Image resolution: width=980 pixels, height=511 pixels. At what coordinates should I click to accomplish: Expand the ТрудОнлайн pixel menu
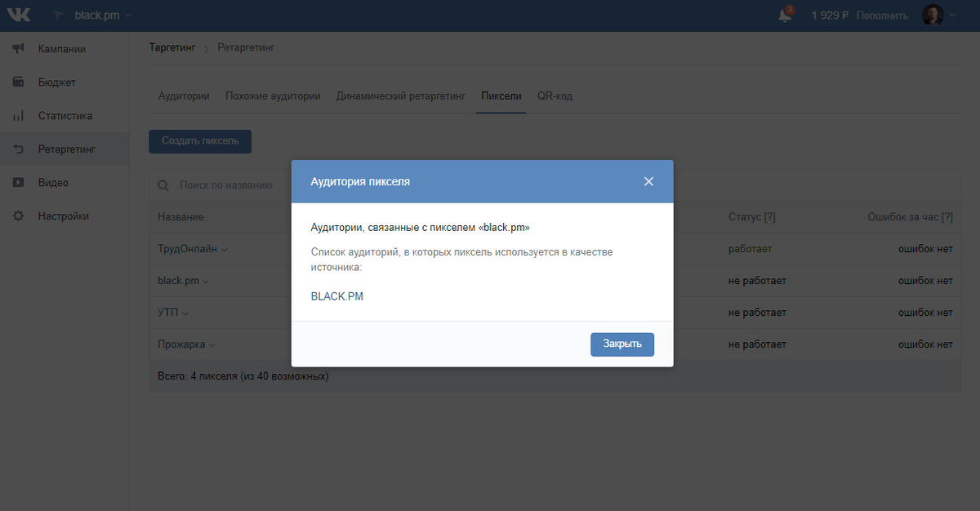click(224, 250)
